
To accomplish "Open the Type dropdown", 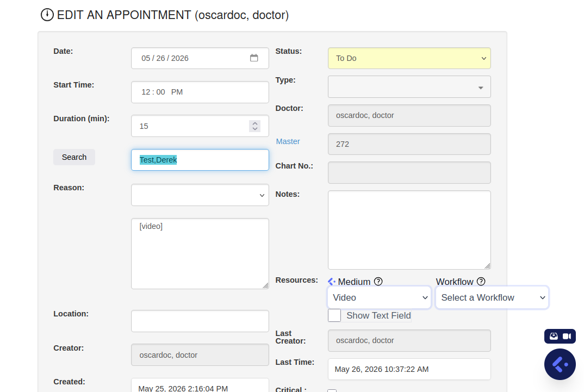I will pos(409,87).
